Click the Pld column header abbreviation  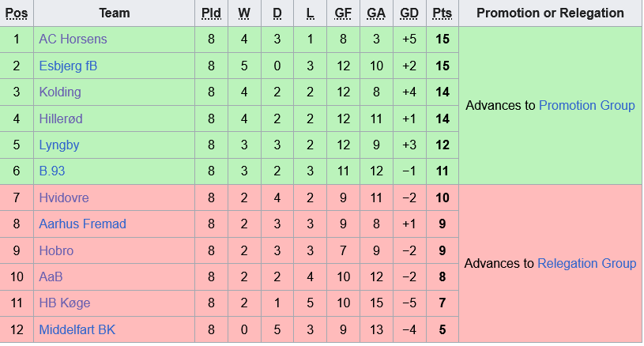click(x=211, y=13)
